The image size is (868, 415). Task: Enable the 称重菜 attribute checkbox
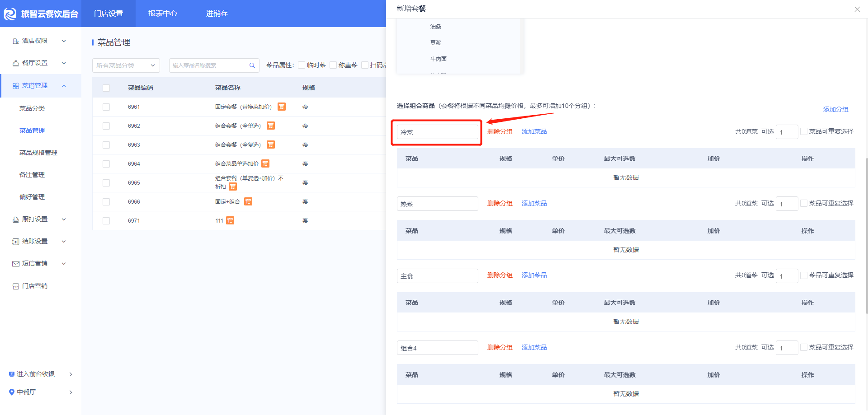333,65
